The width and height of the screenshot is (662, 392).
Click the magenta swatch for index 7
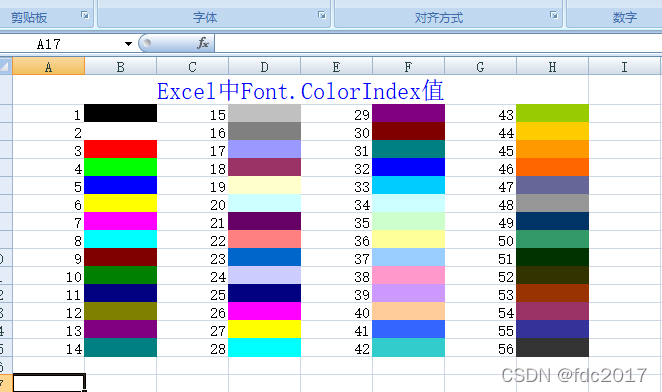click(x=121, y=221)
